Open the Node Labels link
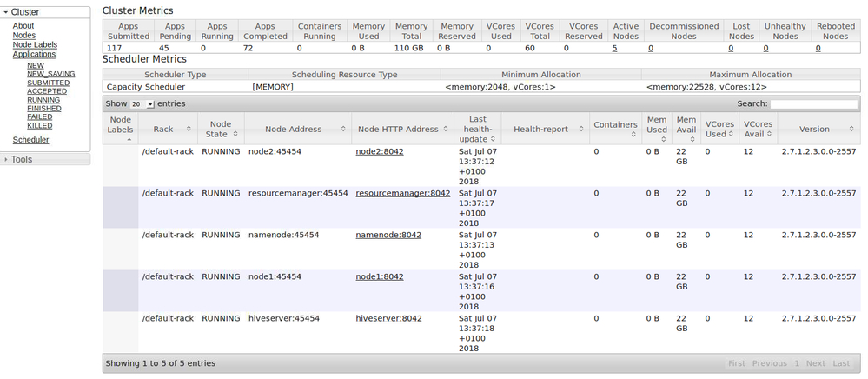This screenshot has width=868, height=379. tap(35, 45)
